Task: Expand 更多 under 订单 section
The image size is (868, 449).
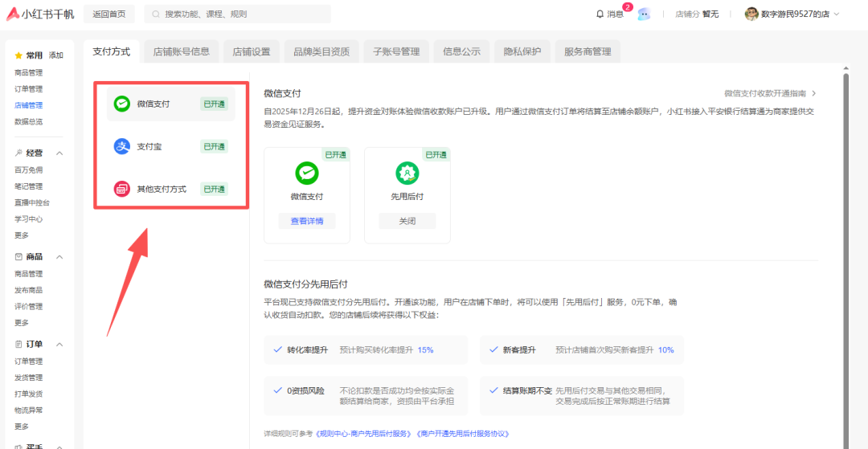Action: pyautogui.click(x=22, y=427)
